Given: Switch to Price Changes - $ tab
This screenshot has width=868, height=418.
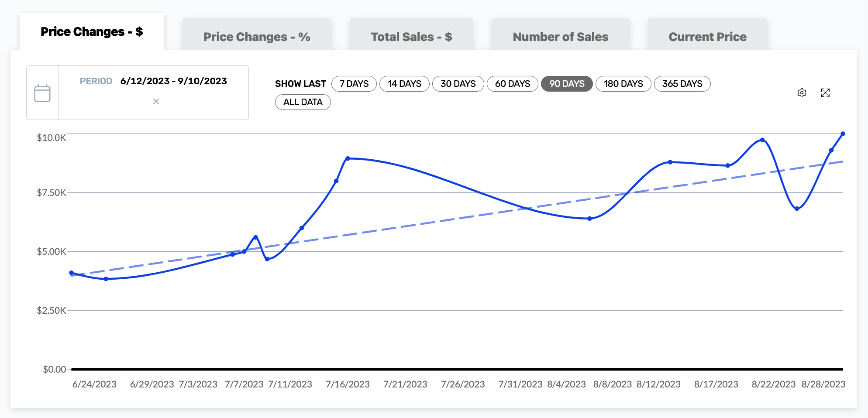Looking at the screenshot, I should click(92, 31).
